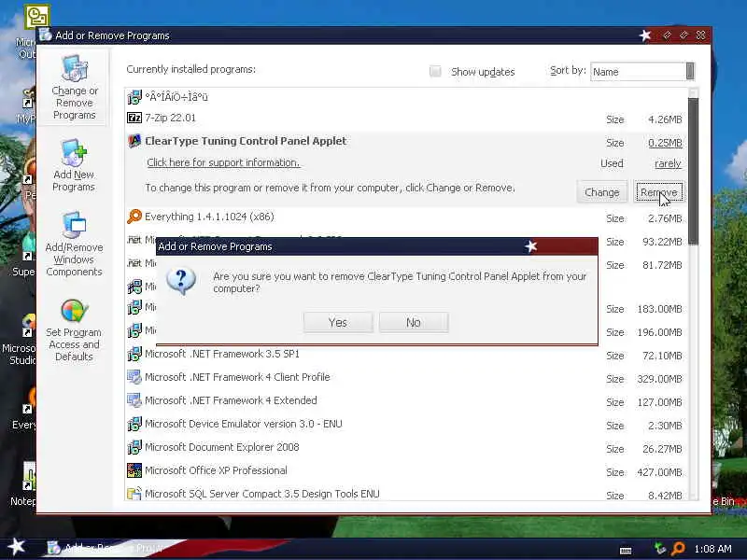Click icon of the garbled-name first program
Viewport: 747px width, 560px height.
(134, 97)
